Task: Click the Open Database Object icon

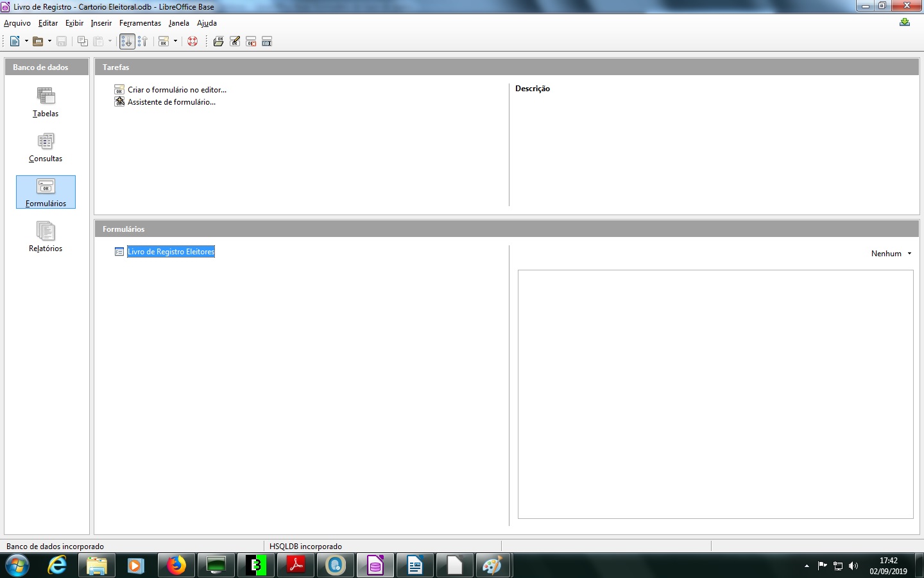Action: 219,42
